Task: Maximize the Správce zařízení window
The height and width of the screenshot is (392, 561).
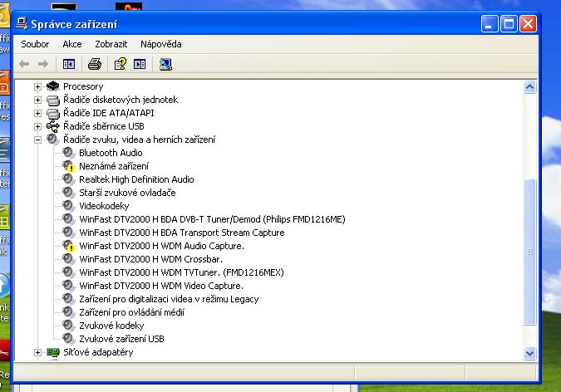Action: tap(509, 24)
